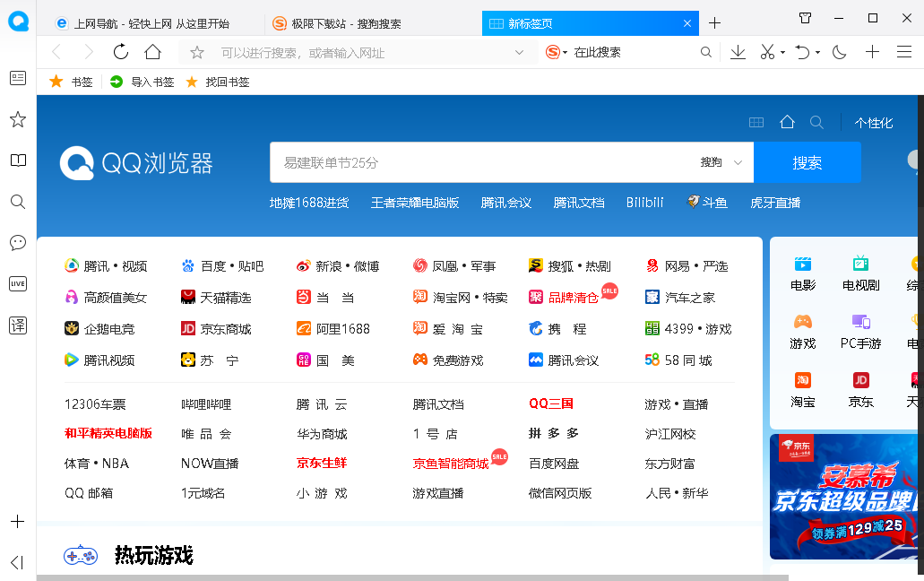Open 腾讯 • 视频 site link
This screenshot has height=581, width=924.
click(106, 266)
